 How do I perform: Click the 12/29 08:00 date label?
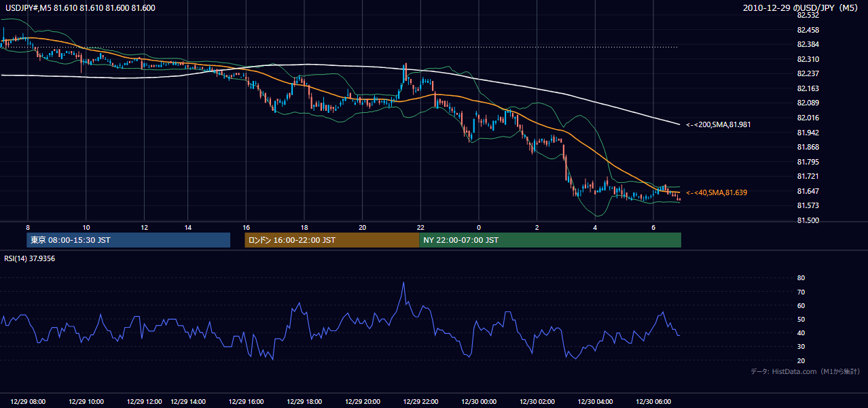pos(29,401)
